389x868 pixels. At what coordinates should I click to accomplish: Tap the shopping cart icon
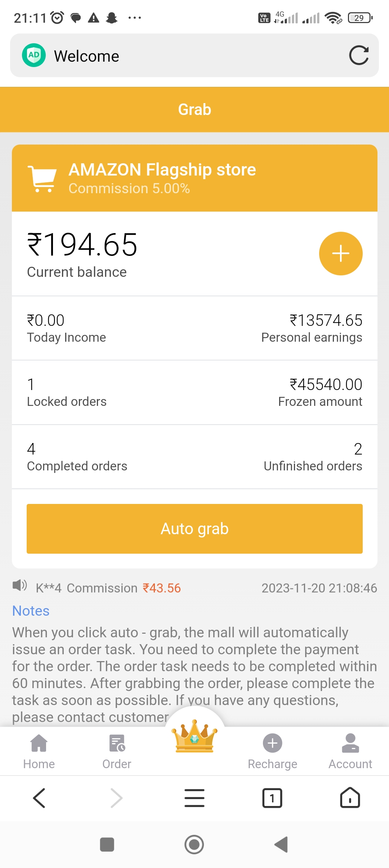[43, 178]
